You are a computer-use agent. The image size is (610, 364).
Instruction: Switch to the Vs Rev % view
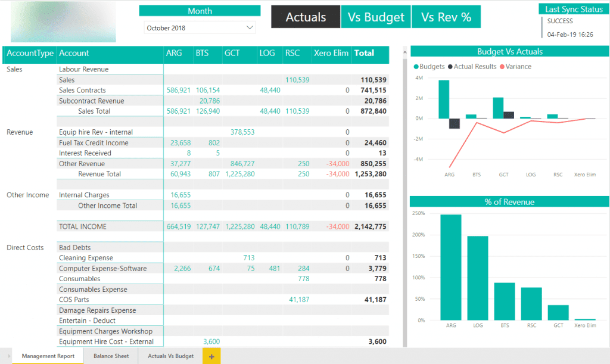pyautogui.click(x=446, y=17)
